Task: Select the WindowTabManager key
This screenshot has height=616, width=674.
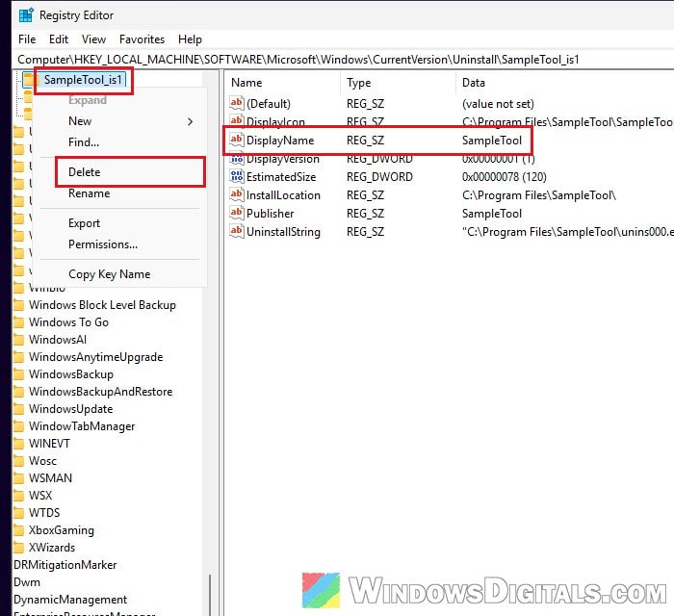Action: coord(82,426)
